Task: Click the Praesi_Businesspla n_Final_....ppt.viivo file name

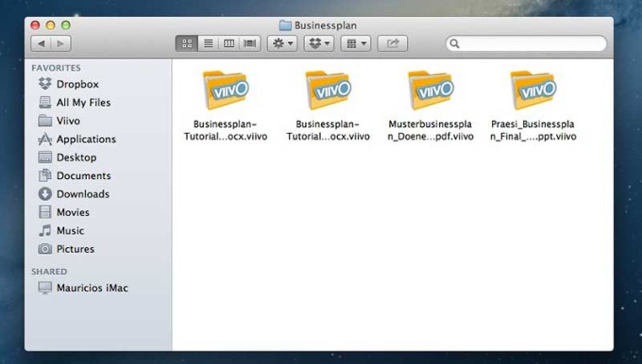Action: click(x=533, y=130)
